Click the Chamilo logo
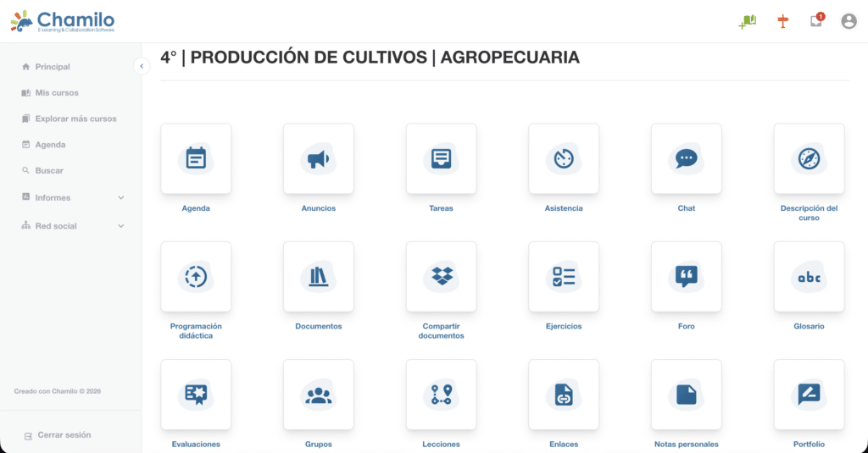Image resolution: width=868 pixels, height=453 pixels. (x=63, y=21)
